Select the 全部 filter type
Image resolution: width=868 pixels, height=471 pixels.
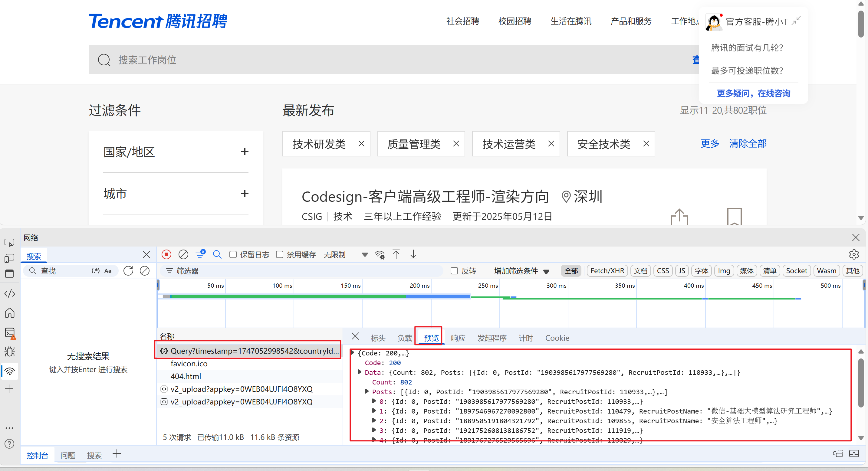click(x=571, y=271)
